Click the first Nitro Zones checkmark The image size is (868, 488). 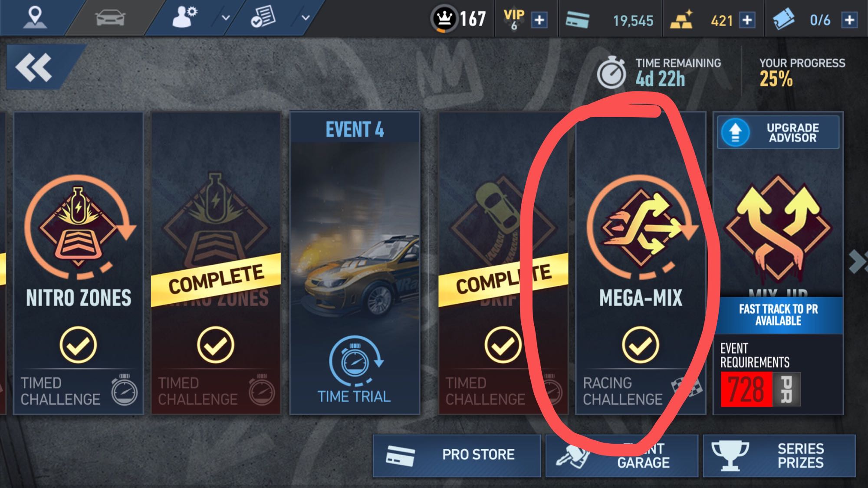click(x=78, y=345)
